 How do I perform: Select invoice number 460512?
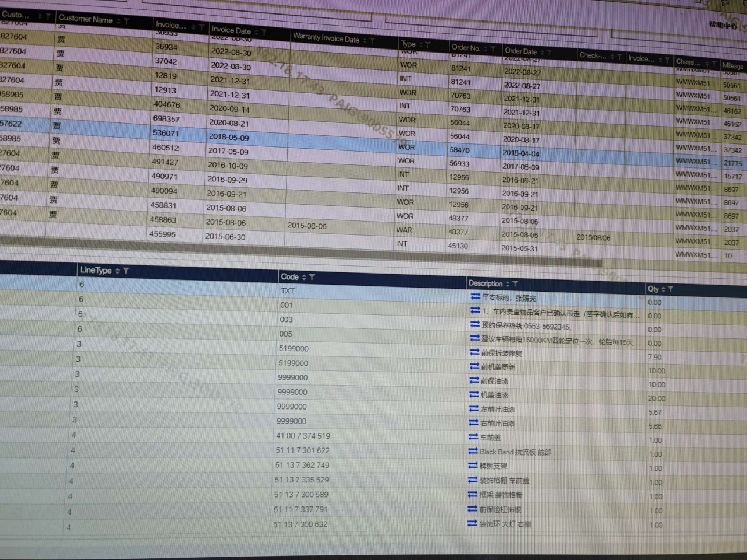166,148
